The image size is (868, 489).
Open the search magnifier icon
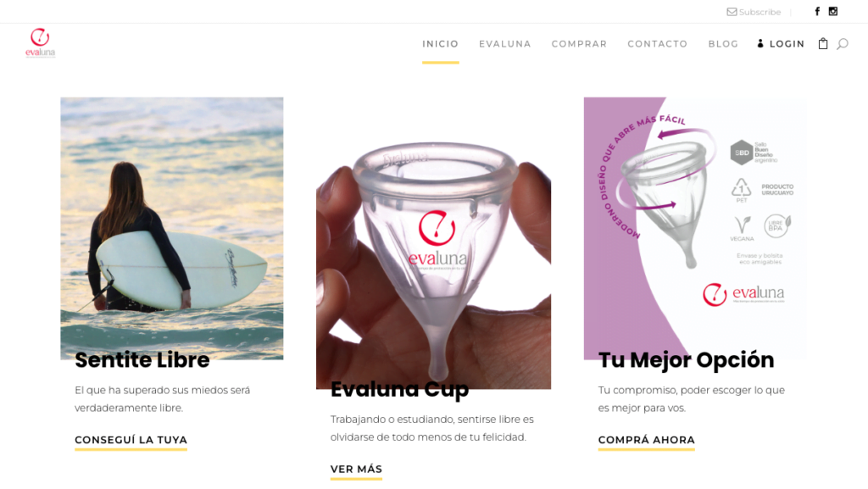point(842,44)
